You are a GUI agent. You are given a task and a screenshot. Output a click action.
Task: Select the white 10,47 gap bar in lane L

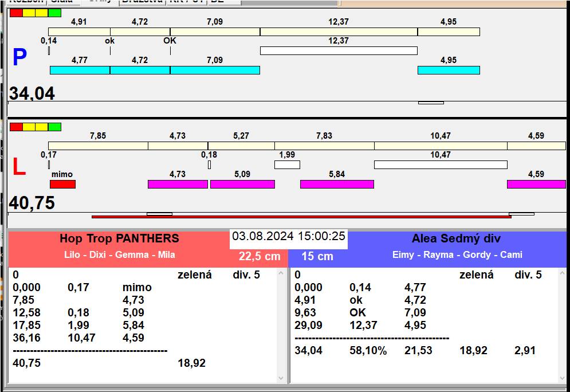441,164
